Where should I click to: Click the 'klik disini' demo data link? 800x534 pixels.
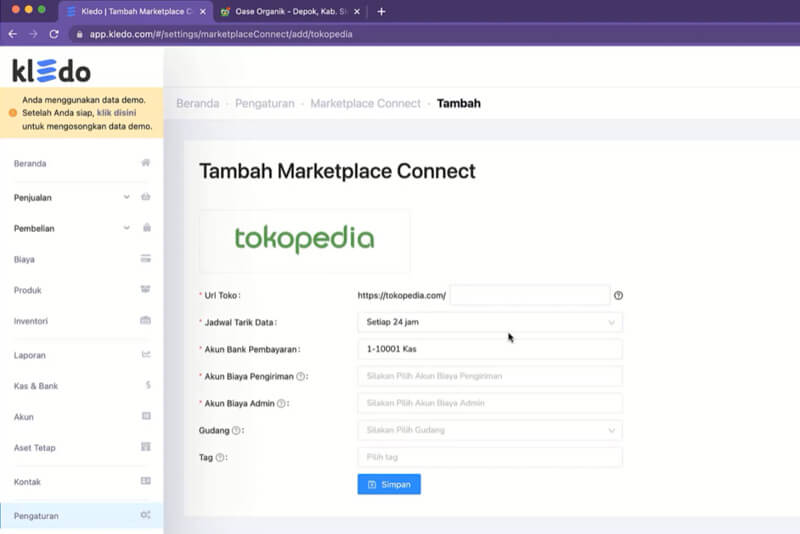point(116,113)
